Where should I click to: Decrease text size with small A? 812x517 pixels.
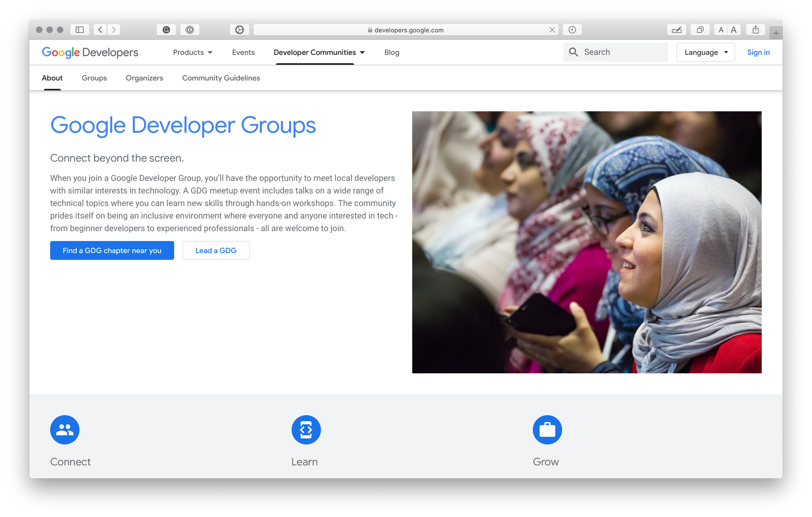tap(721, 30)
